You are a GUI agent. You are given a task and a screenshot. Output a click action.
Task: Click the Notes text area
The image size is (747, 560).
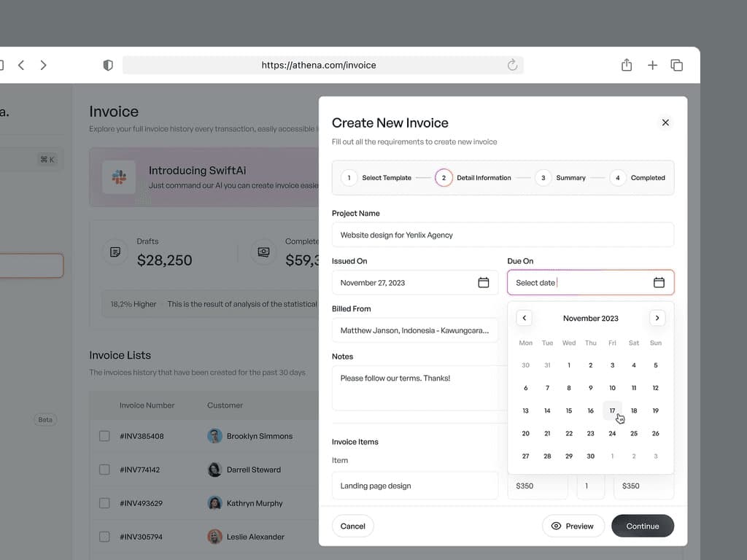(x=419, y=388)
